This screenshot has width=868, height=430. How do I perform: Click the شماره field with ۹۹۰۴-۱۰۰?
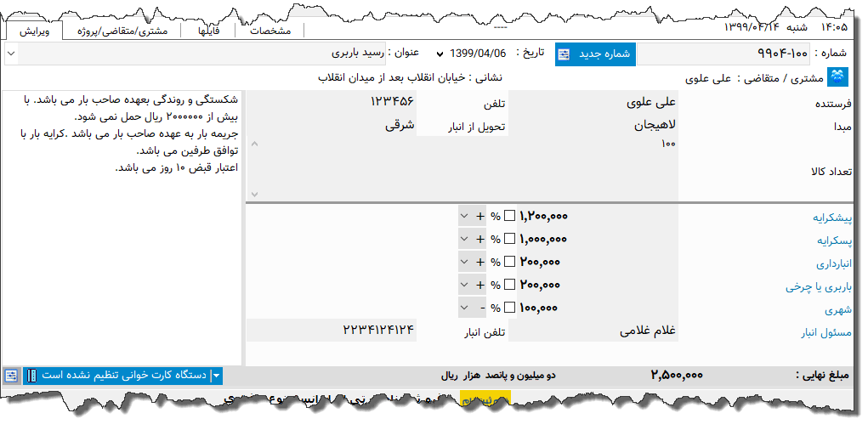point(723,54)
